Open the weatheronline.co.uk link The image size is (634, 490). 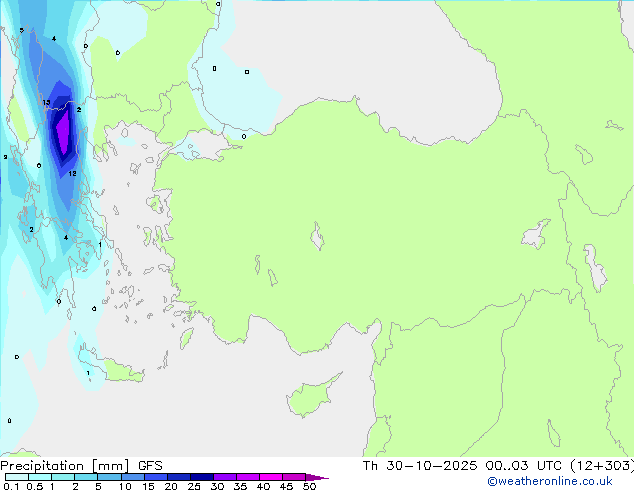point(550,481)
